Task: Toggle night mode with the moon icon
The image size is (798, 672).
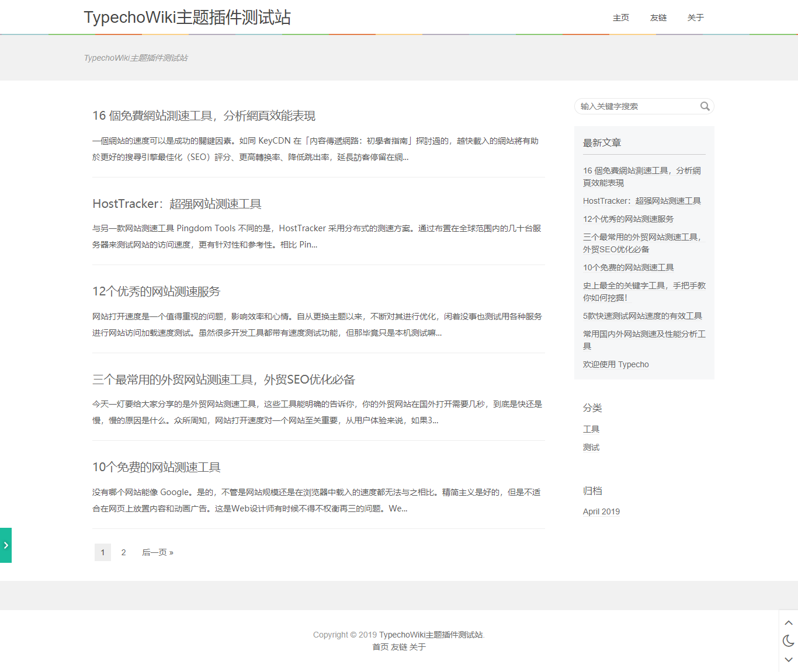Action: 789,641
